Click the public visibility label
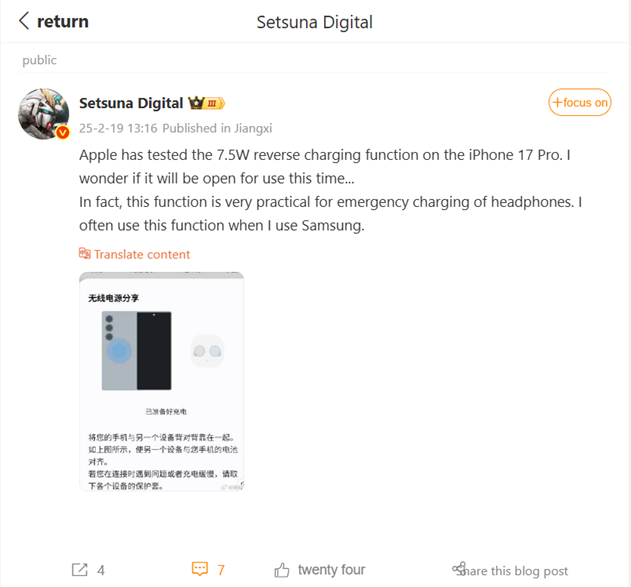This screenshot has height=587, width=631. pyautogui.click(x=39, y=60)
